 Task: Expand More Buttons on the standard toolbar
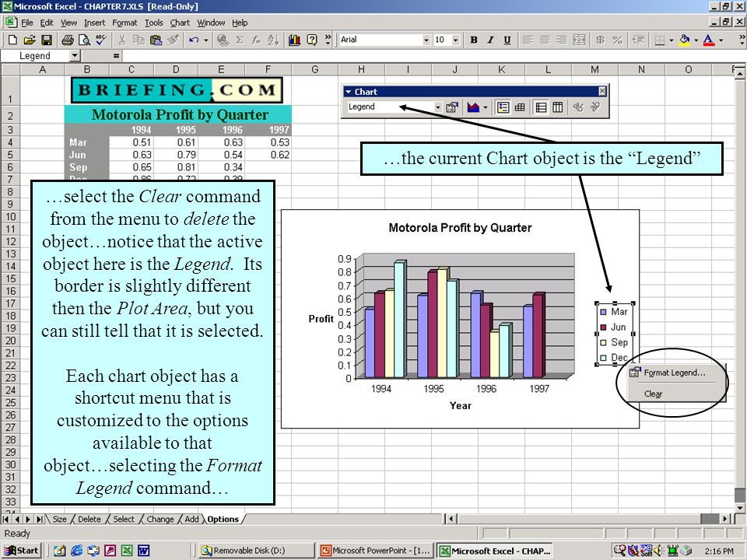click(x=328, y=40)
